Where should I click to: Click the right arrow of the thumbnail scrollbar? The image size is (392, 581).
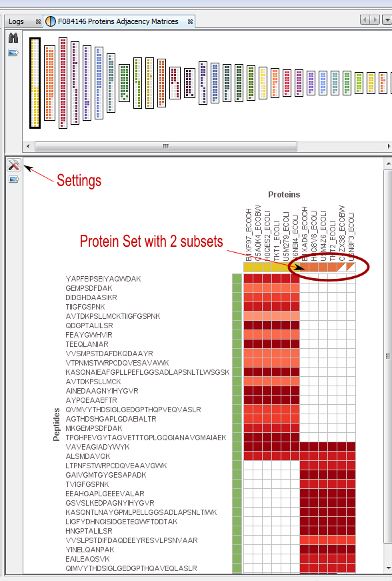tap(389, 146)
